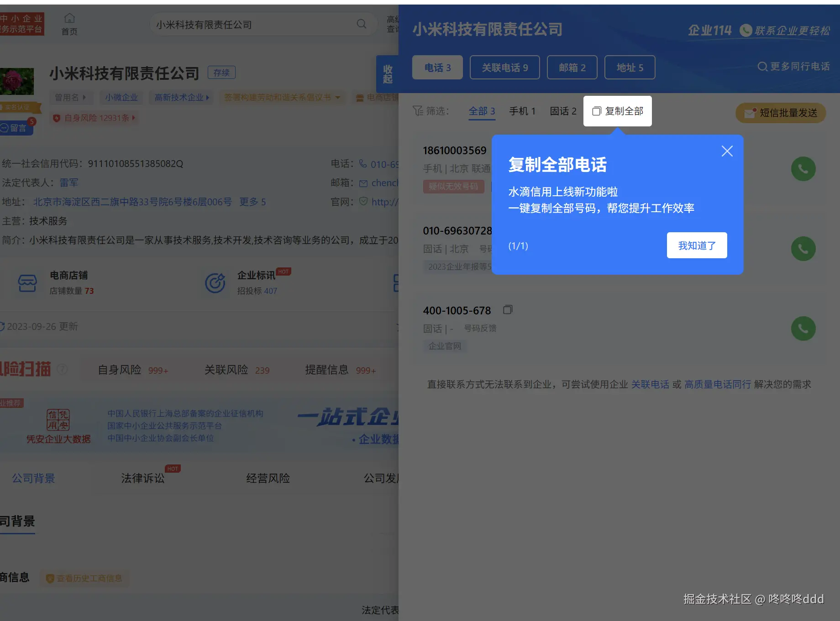
Task: Open the 北京市海淀区西二旗中路33号 address link
Action: 132,202
